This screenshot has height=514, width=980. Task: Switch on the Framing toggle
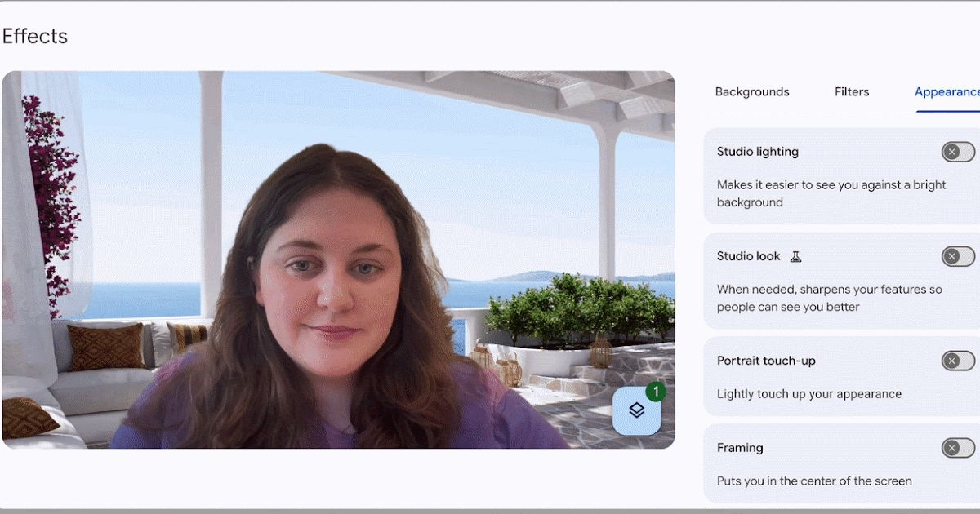click(956, 448)
